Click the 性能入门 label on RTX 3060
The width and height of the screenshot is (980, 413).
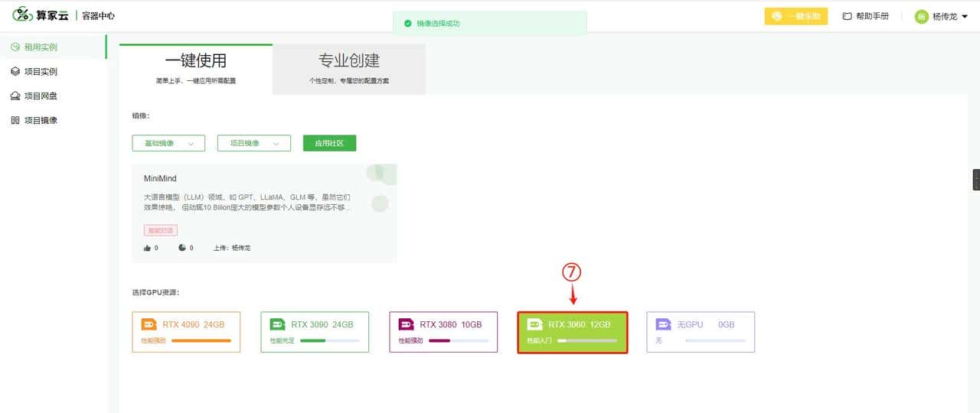click(x=539, y=340)
